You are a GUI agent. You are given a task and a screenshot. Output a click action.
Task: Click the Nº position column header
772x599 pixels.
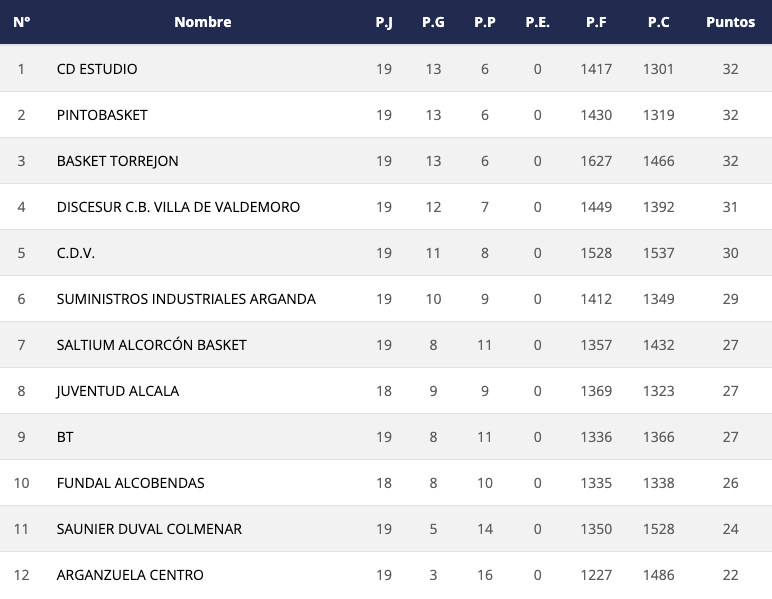click(x=21, y=22)
